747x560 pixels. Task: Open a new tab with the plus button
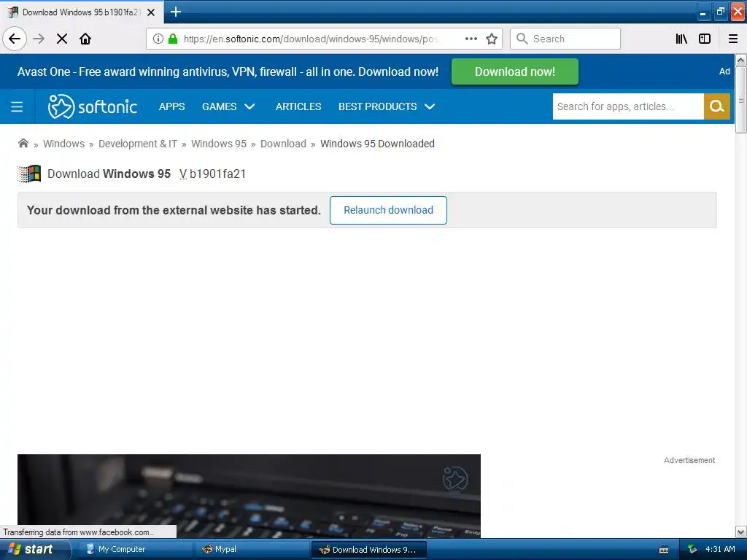click(176, 12)
